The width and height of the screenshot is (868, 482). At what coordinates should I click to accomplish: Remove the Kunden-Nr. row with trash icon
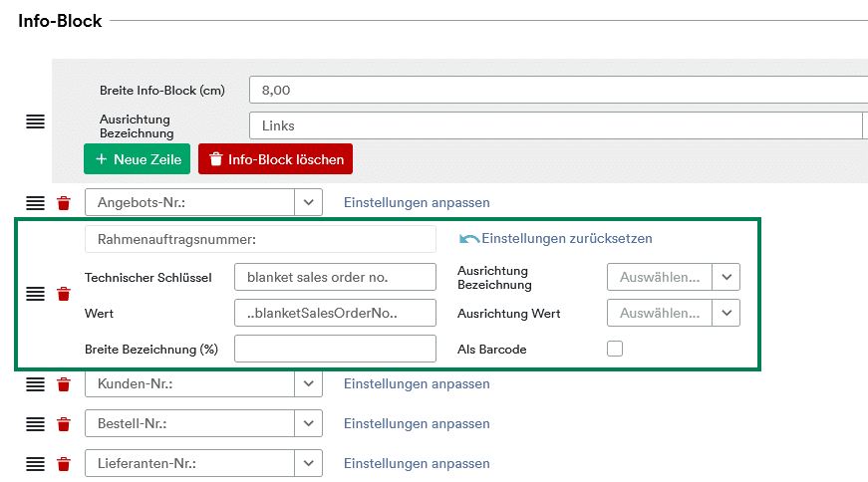(64, 384)
